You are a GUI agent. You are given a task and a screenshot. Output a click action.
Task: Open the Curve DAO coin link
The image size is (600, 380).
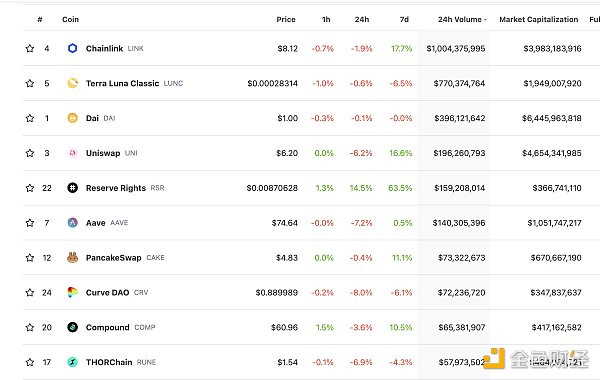click(107, 293)
